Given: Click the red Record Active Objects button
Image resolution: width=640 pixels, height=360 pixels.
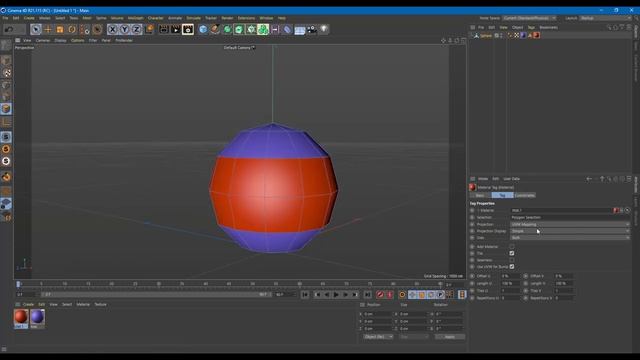Looking at the screenshot, I should point(380,294).
